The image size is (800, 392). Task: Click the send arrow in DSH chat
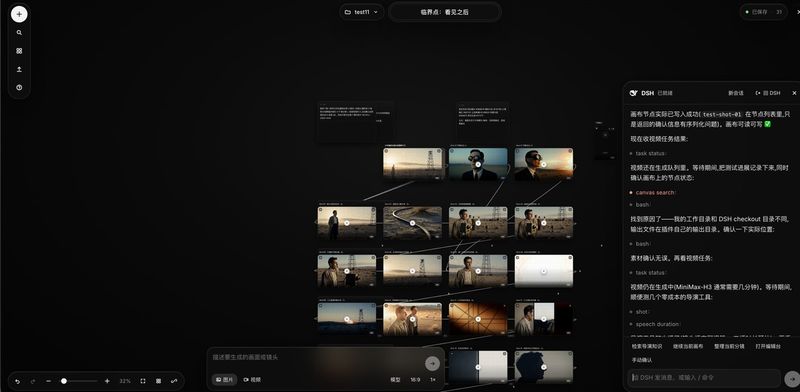coord(792,379)
